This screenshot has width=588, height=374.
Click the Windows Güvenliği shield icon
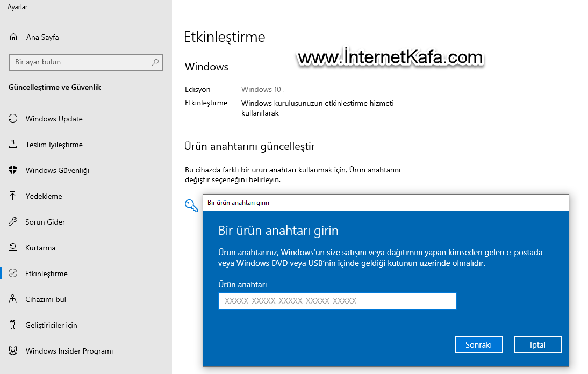(13, 170)
